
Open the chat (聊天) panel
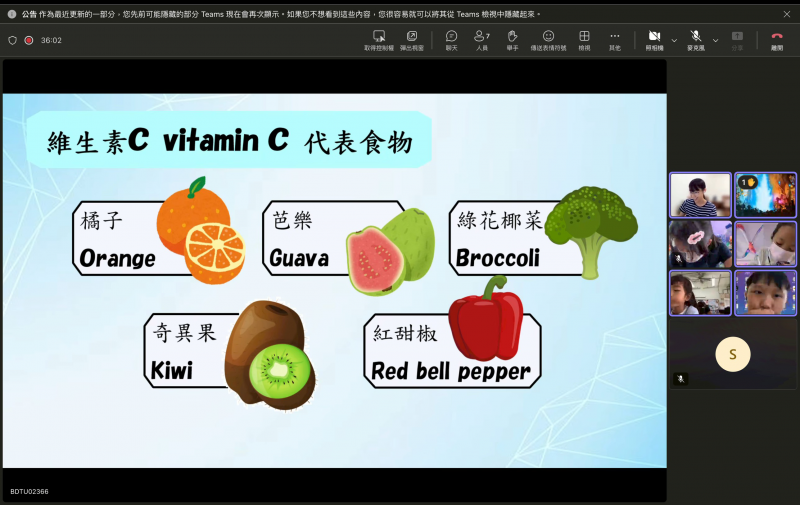(x=452, y=40)
